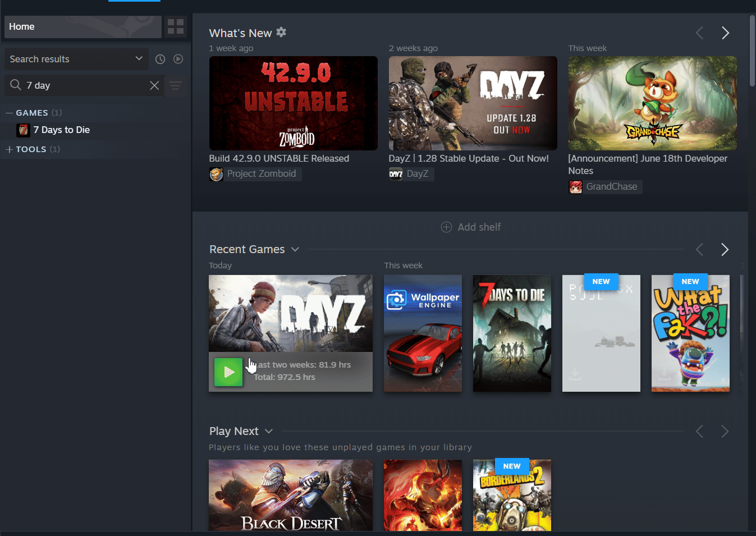
Task: Read 'Build 42.9.0 UNSTABLE Released' news
Action: (279, 158)
